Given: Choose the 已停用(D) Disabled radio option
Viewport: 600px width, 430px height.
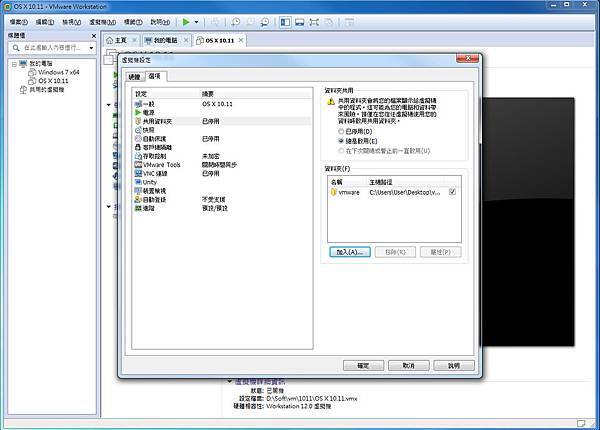Looking at the screenshot, I should pos(341,132).
